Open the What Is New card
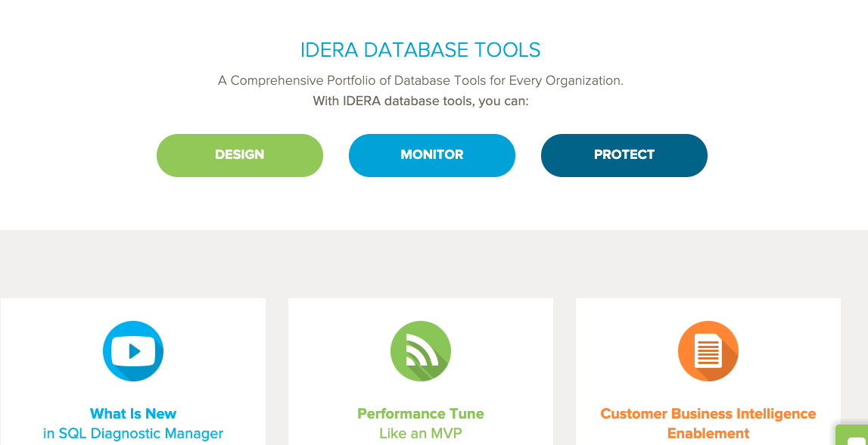Viewport: 868px width, 445px height. coord(133,371)
